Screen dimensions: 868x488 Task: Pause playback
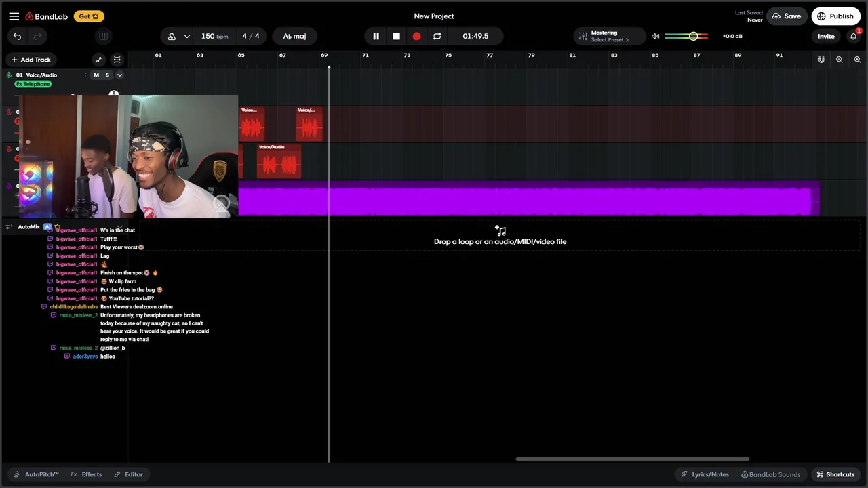(x=376, y=36)
